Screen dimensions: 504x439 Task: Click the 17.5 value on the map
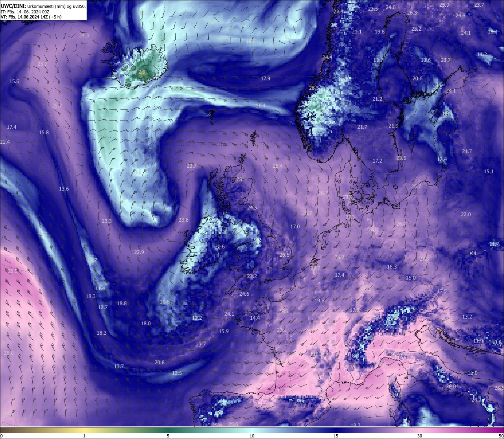(x=442, y=291)
